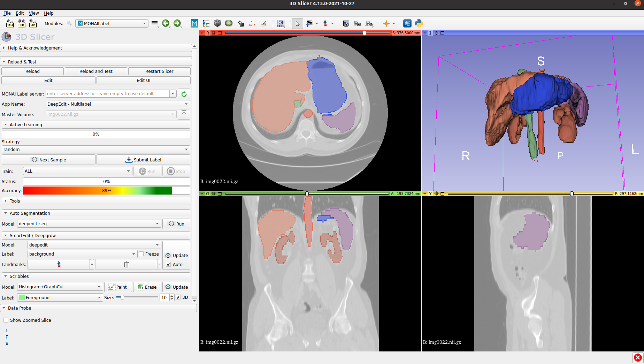This screenshot has height=364, width=644.
Task: Open the Data module icon
Action: (x=206, y=23)
